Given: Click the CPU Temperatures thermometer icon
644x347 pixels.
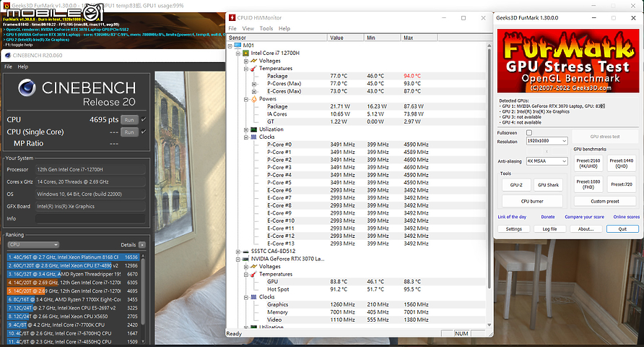Looking at the screenshot, I should click(x=253, y=68).
